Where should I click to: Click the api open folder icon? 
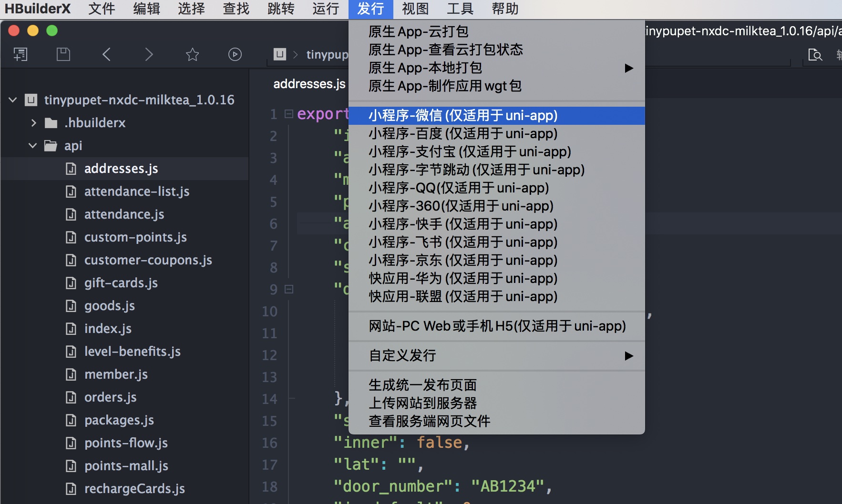[51, 146]
